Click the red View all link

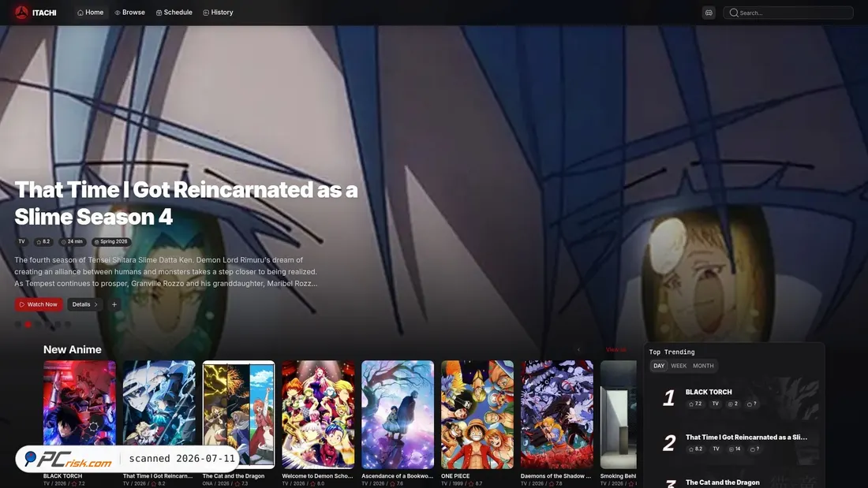[x=615, y=350]
